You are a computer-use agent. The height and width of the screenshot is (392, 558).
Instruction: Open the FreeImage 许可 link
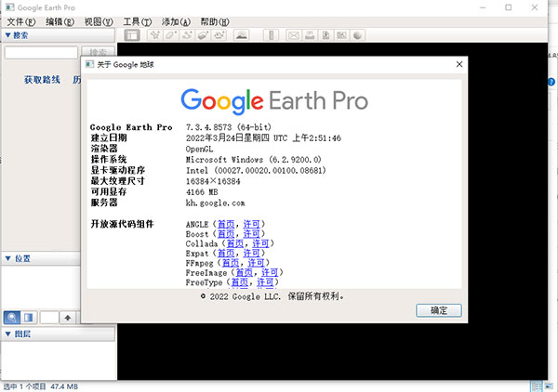(270, 272)
